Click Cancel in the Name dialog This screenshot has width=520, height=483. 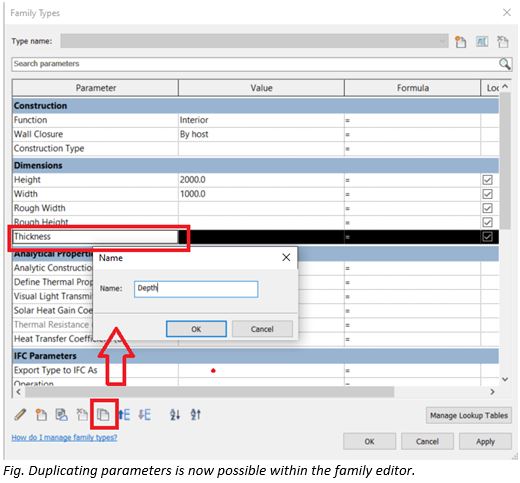[x=262, y=329]
